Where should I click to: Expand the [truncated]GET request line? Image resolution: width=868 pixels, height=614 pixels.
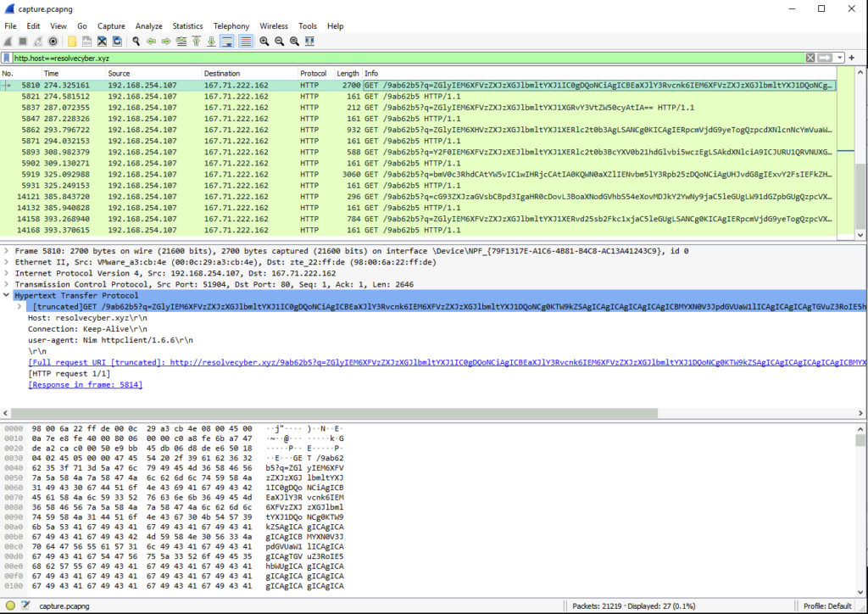(x=19, y=306)
